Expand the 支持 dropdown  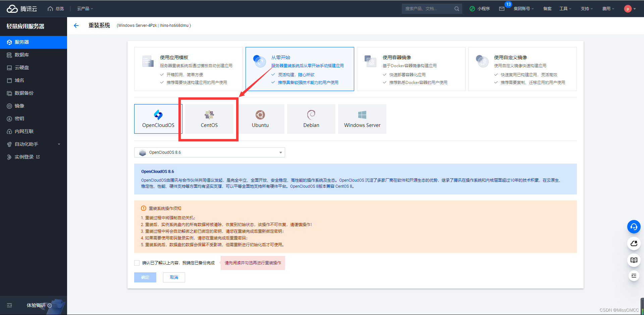coord(587,9)
